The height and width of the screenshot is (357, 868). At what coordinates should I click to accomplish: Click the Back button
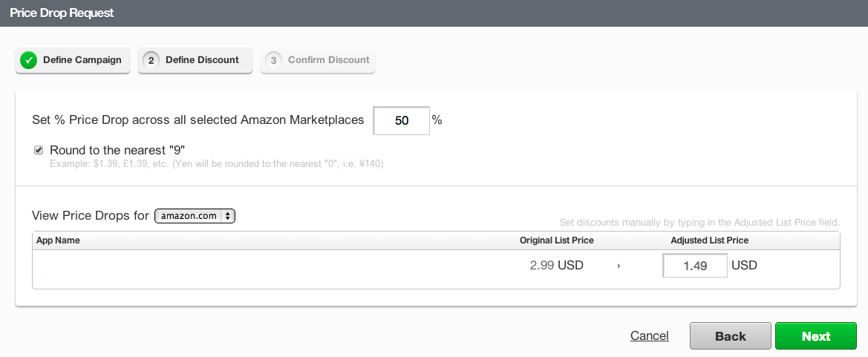point(730,336)
